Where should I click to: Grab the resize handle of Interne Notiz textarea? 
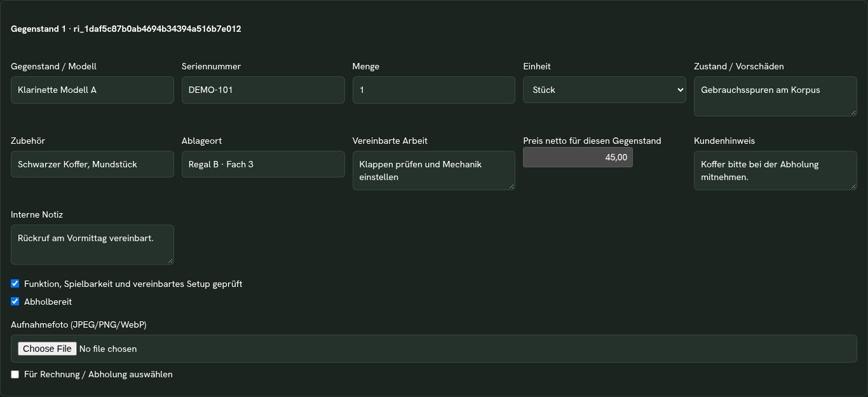(170, 260)
